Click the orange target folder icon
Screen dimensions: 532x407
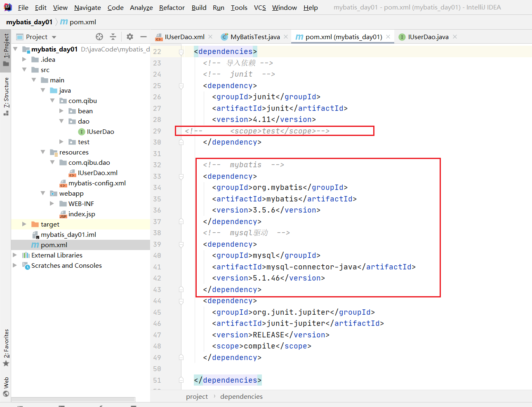(x=35, y=225)
